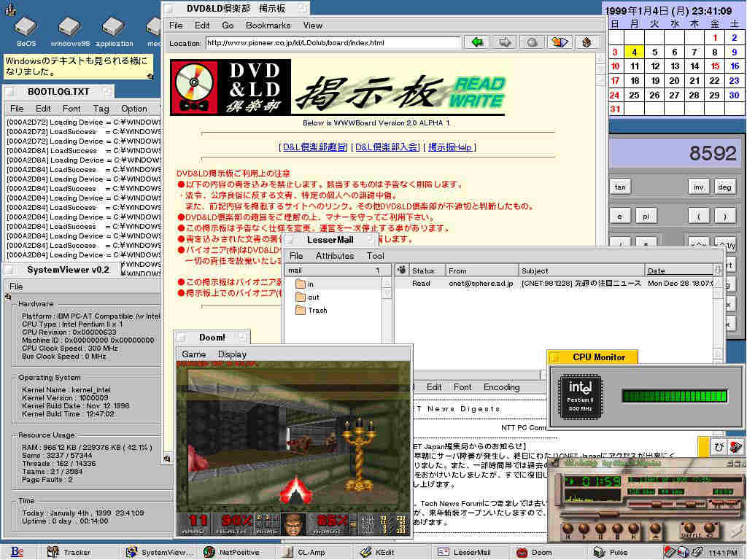Open the Attributes menu in LesserMail
747x560 pixels.
tap(335, 256)
